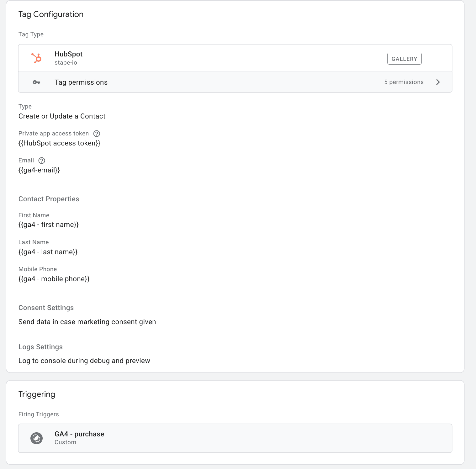Click the 5 permissions link
The width and height of the screenshot is (476, 469).
[x=404, y=82]
